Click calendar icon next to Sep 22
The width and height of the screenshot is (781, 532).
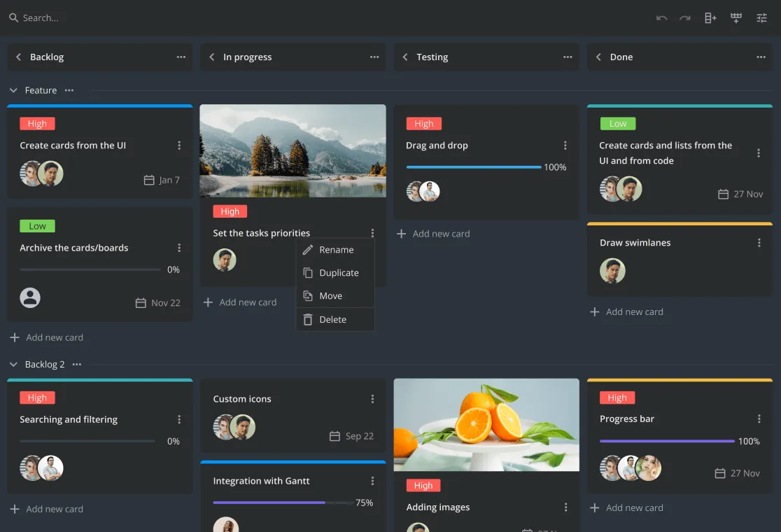tap(335, 436)
